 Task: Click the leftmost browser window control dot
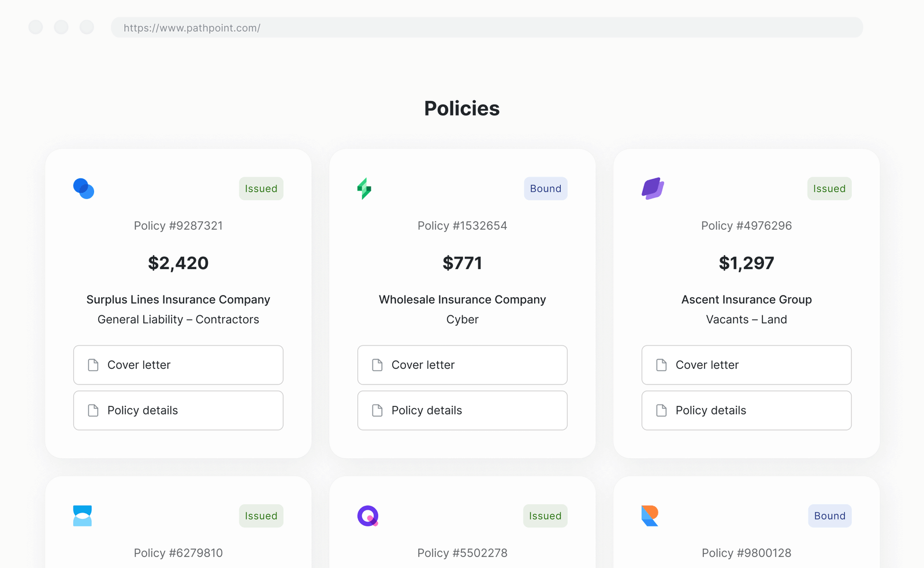click(x=35, y=27)
